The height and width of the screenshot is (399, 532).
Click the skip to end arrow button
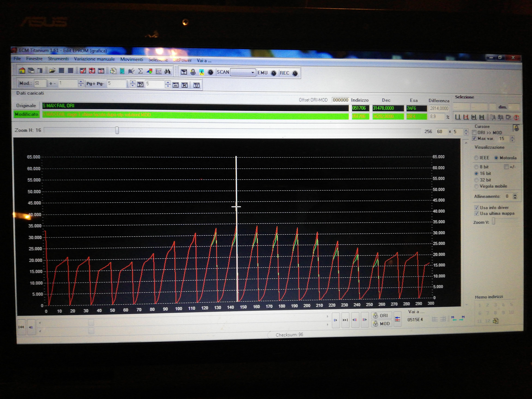click(345, 320)
